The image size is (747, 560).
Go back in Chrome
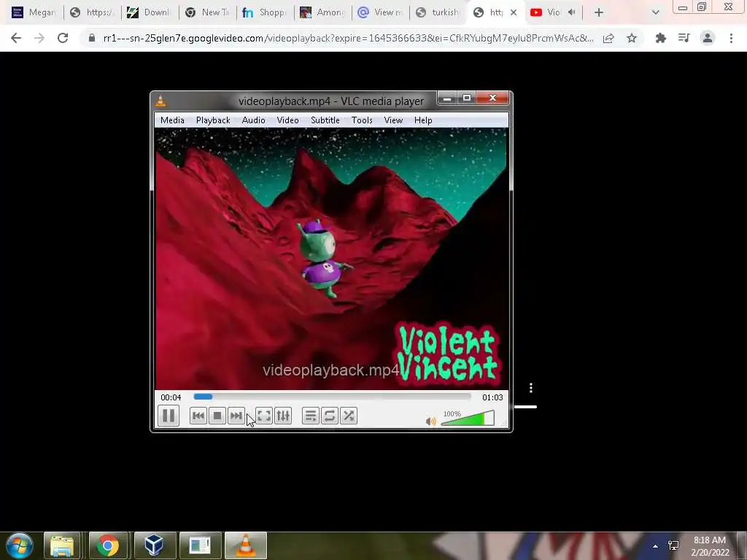16,38
